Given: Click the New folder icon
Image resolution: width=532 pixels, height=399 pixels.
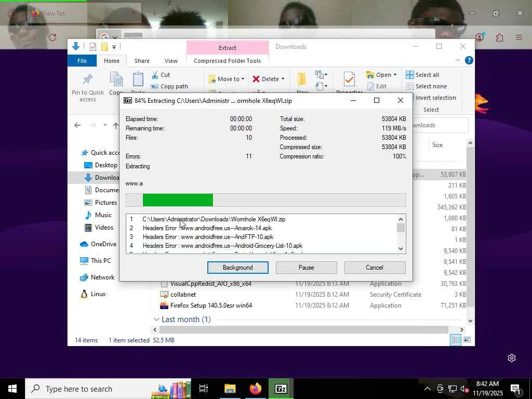Looking at the screenshot, I should pyautogui.click(x=302, y=79).
